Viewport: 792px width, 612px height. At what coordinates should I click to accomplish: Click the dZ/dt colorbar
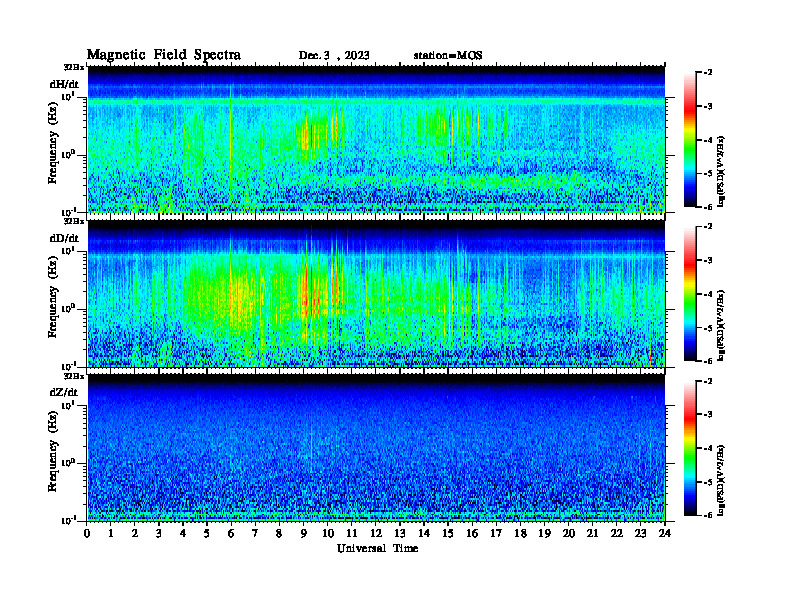pos(690,448)
